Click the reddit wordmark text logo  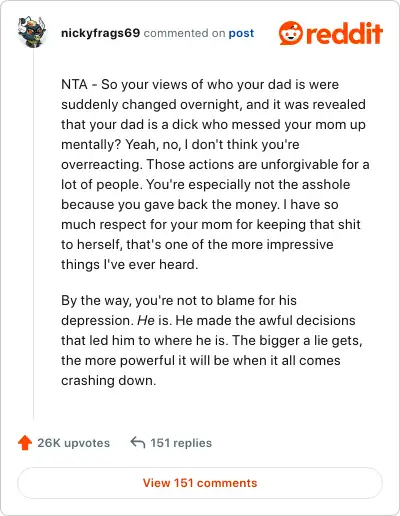pos(345,33)
